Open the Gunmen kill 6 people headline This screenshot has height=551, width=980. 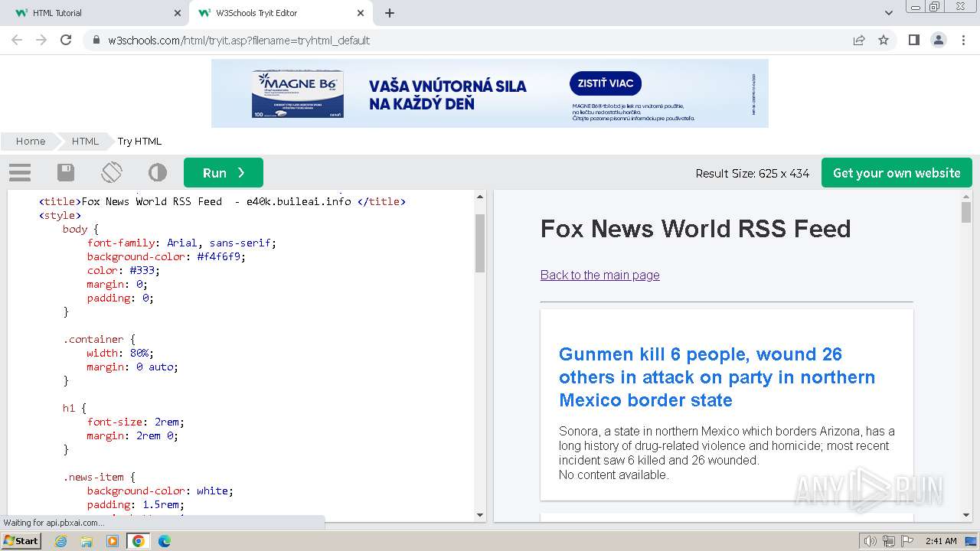click(717, 377)
